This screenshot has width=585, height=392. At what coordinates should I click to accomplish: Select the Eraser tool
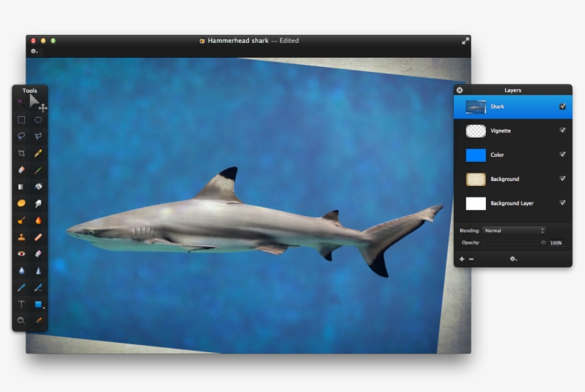(x=21, y=170)
